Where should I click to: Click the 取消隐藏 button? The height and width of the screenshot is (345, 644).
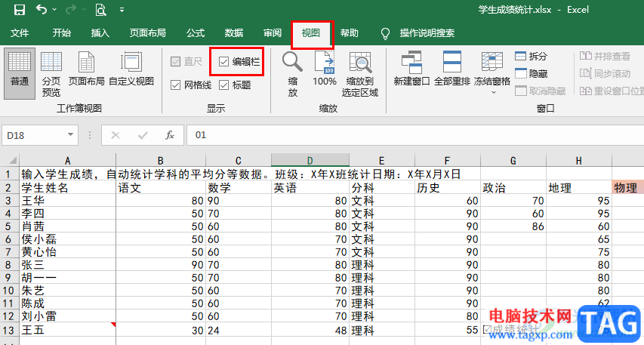coord(540,91)
